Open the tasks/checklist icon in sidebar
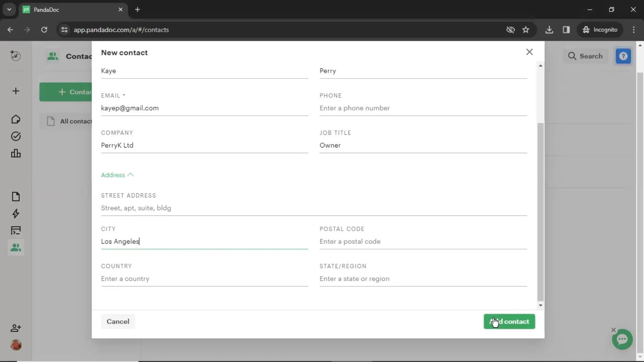This screenshot has width=644, height=362. click(15, 136)
